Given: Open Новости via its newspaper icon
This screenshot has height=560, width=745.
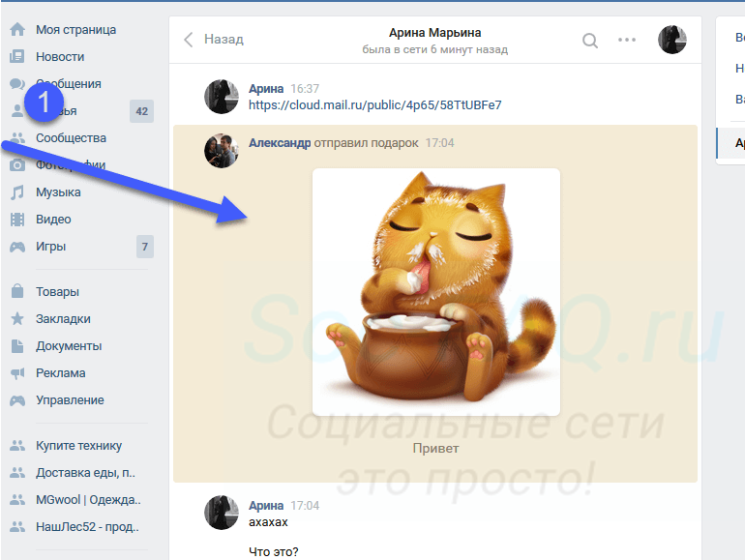Looking at the screenshot, I should pyautogui.click(x=16, y=57).
